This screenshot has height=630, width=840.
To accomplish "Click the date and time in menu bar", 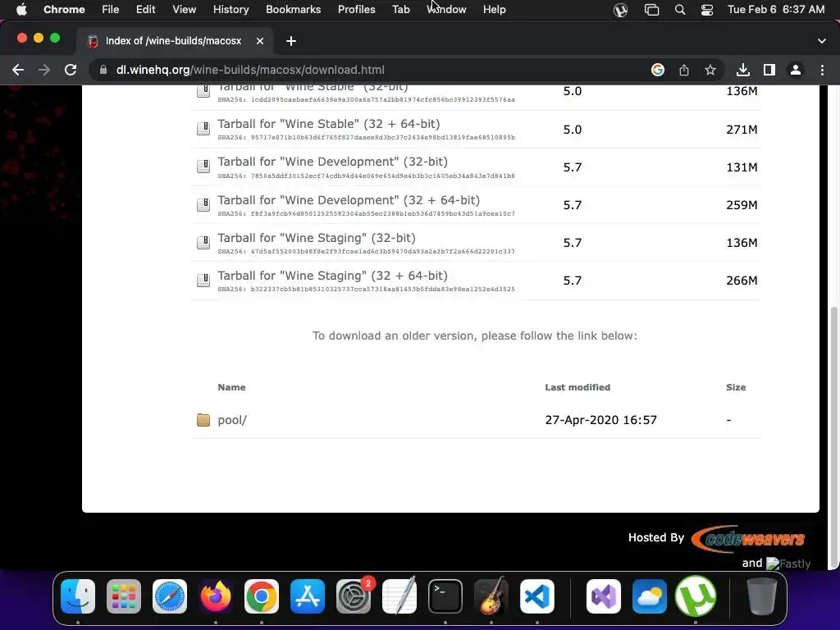I will coord(776,9).
